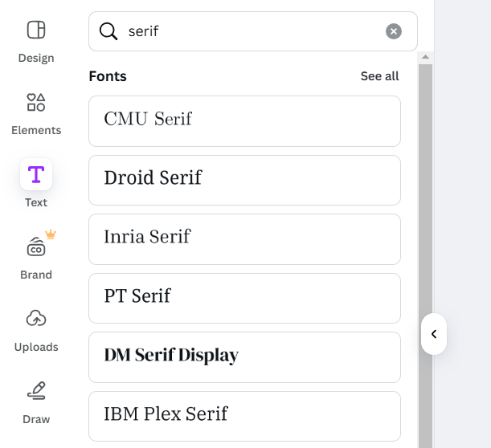Viewport: 491px width, 448px height.
Task: Clear the serif search text
Action: (393, 31)
